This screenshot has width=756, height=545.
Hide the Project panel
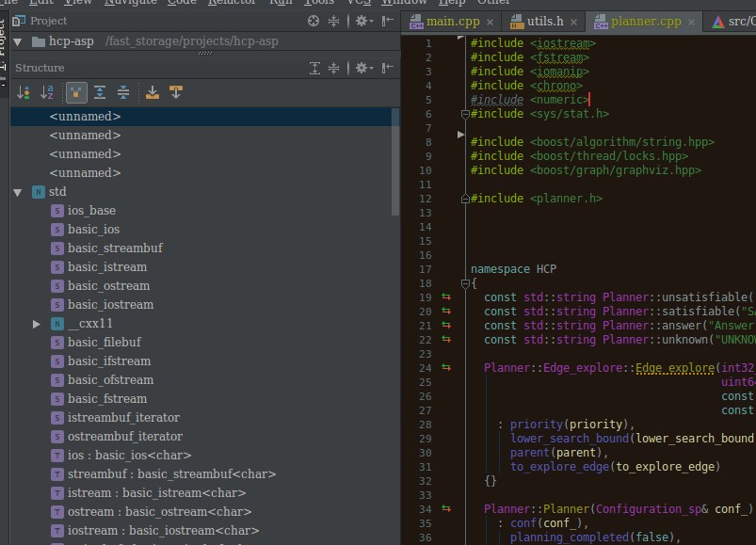click(x=388, y=21)
